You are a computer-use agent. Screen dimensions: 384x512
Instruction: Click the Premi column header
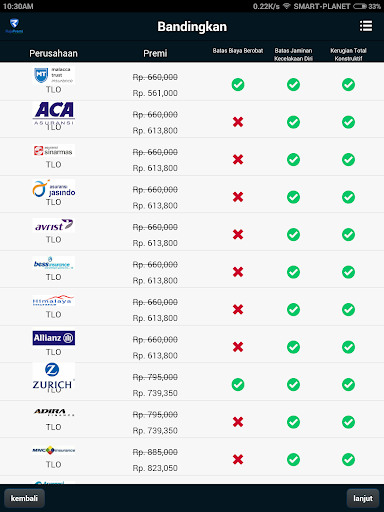[155, 53]
